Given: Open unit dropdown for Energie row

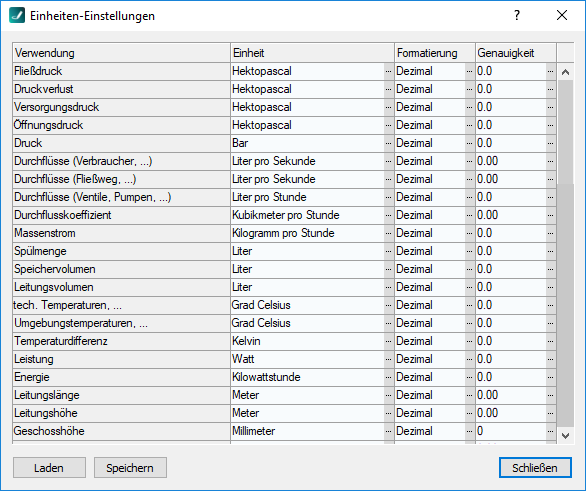Looking at the screenshot, I should pos(389,377).
